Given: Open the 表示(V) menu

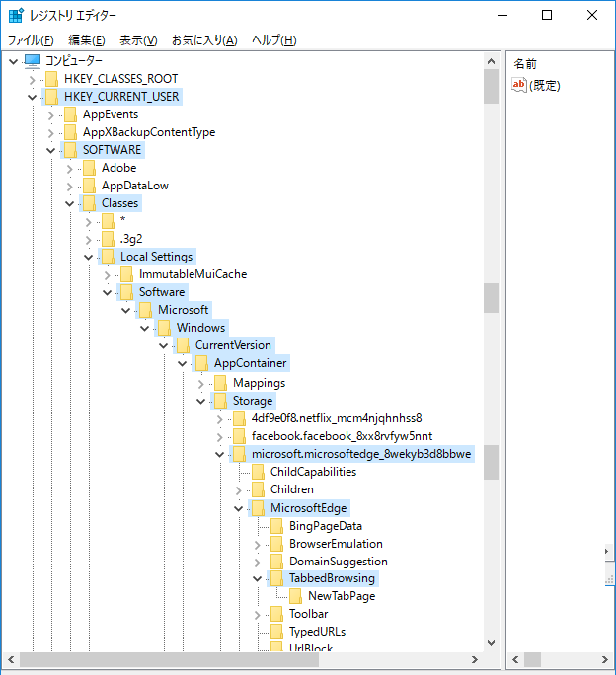Looking at the screenshot, I should coord(138,40).
